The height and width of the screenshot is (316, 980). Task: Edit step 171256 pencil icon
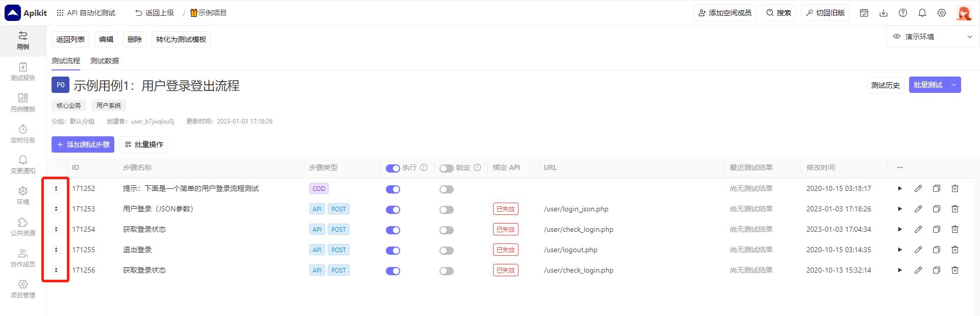tap(918, 270)
